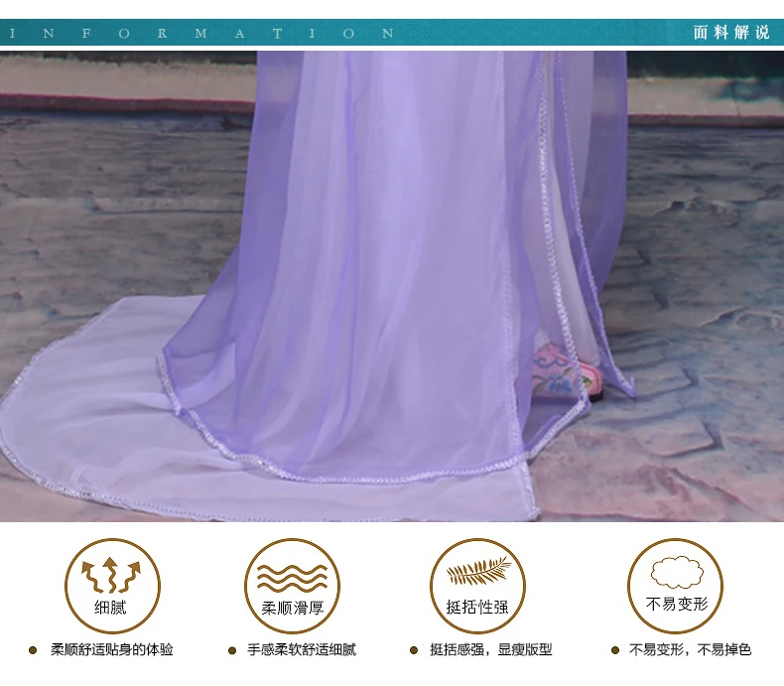Click the 面料解说 header label
784x686 pixels.
(731, 33)
